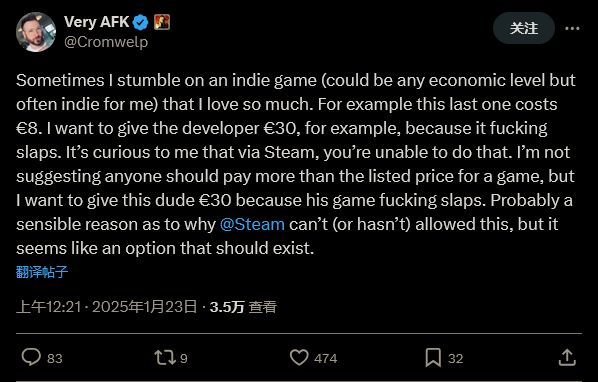This screenshot has width=598, height=382.
Task: Click the post body text
Action: pyautogui.click(x=296, y=164)
